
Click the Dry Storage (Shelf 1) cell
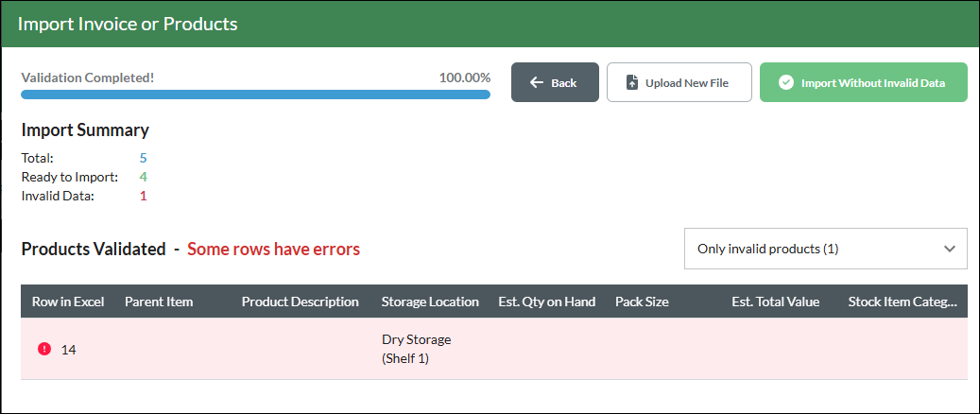(416, 350)
